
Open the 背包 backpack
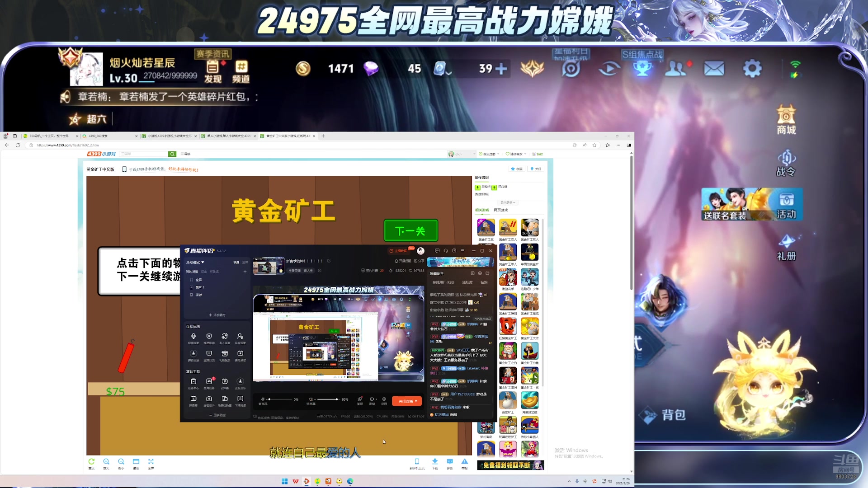click(662, 415)
